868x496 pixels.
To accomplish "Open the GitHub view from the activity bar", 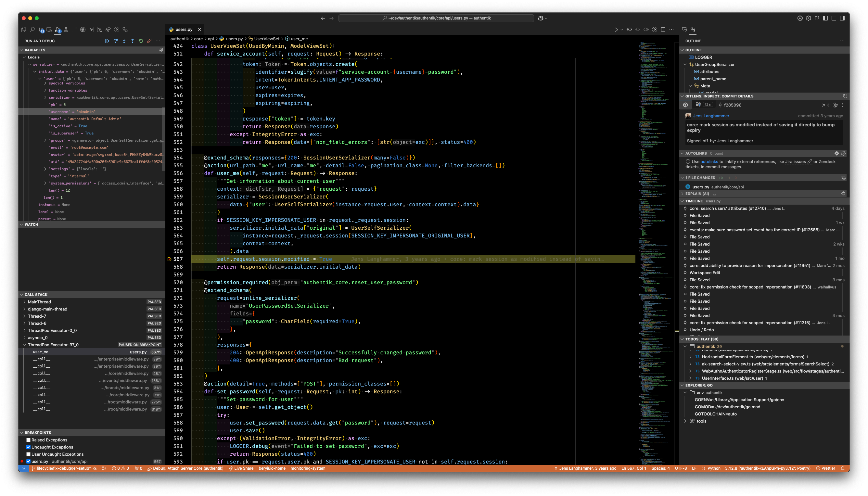I will (83, 30).
